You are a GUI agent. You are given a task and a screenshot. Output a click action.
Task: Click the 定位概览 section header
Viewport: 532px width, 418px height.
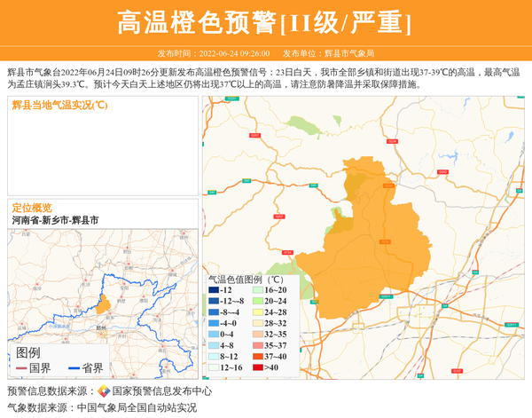(32, 207)
